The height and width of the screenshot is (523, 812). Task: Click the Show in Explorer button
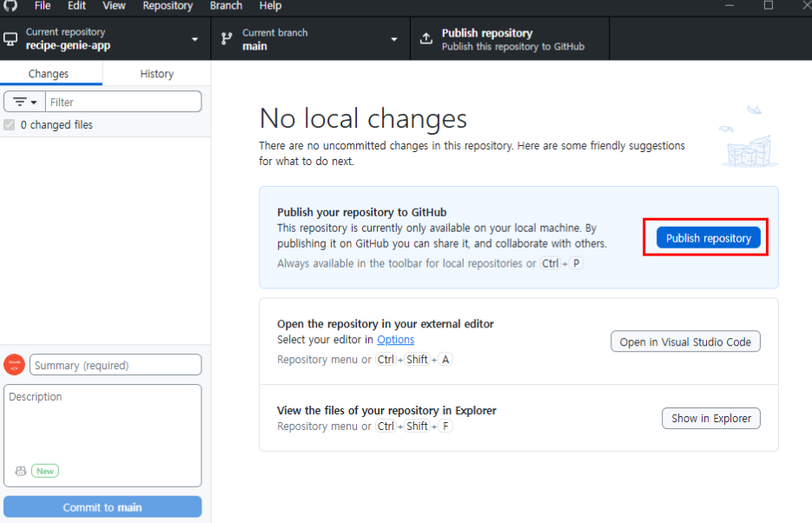[x=710, y=419]
